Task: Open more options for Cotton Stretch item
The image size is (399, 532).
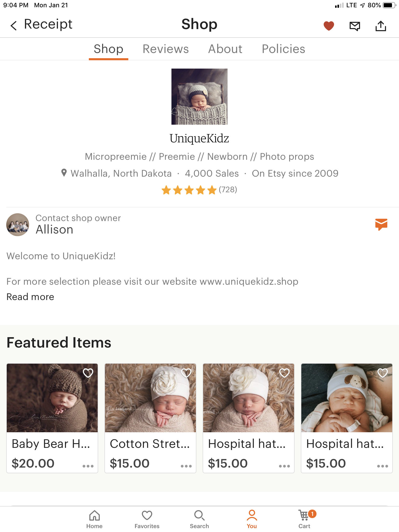Action: point(186,466)
